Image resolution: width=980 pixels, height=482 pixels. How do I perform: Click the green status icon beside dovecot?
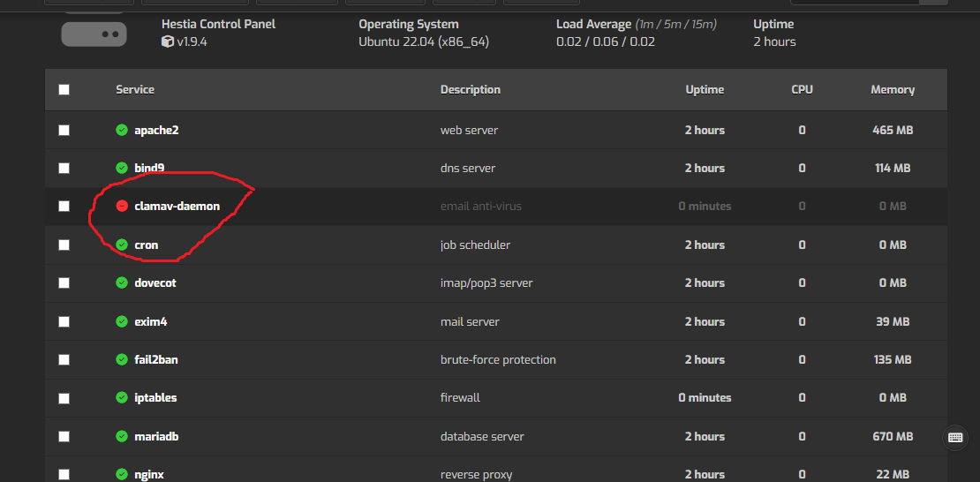[122, 282]
